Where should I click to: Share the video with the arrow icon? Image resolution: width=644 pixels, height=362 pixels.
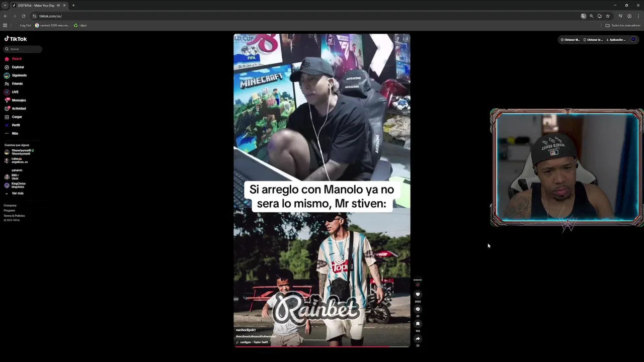[x=418, y=338]
